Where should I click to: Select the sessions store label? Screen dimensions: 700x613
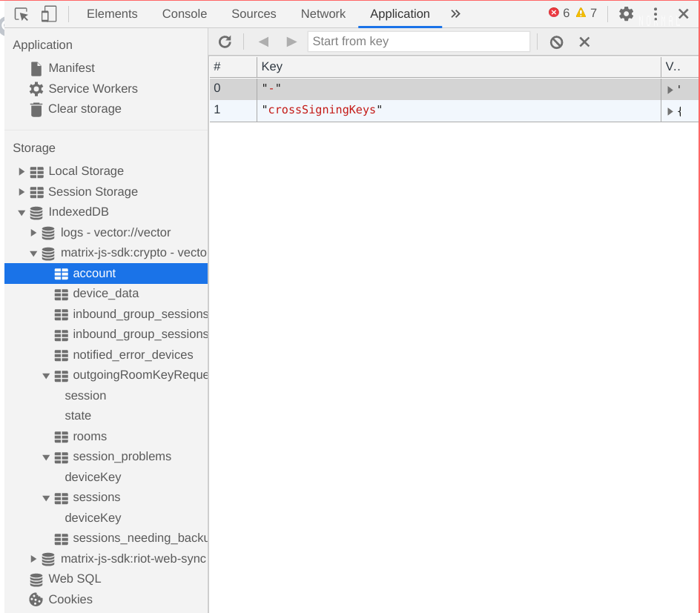96,497
